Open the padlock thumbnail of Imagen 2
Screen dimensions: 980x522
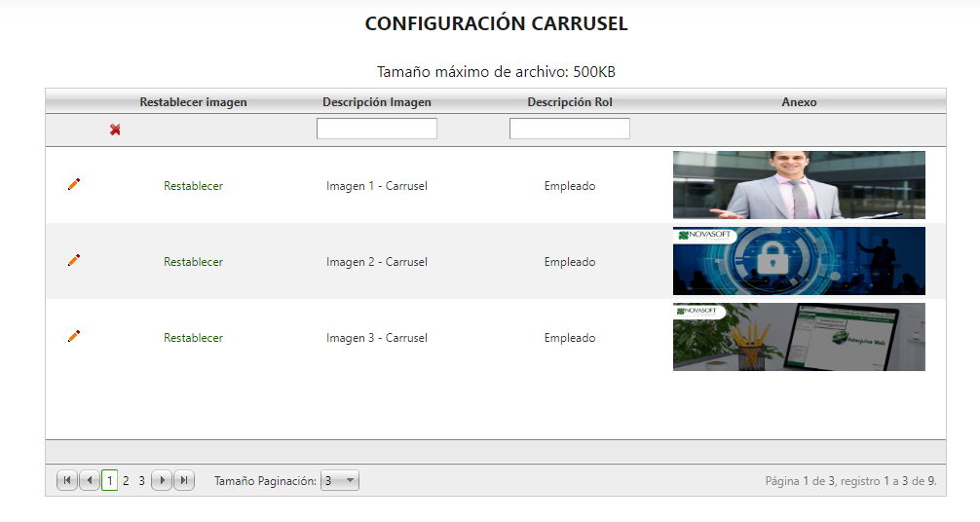click(799, 261)
